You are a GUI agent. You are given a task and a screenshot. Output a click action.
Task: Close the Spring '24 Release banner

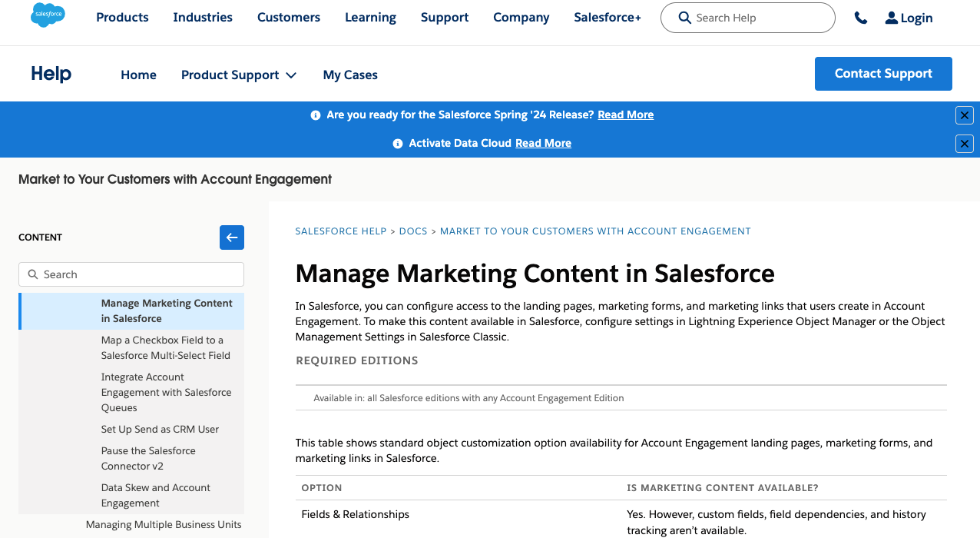pos(965,115)
